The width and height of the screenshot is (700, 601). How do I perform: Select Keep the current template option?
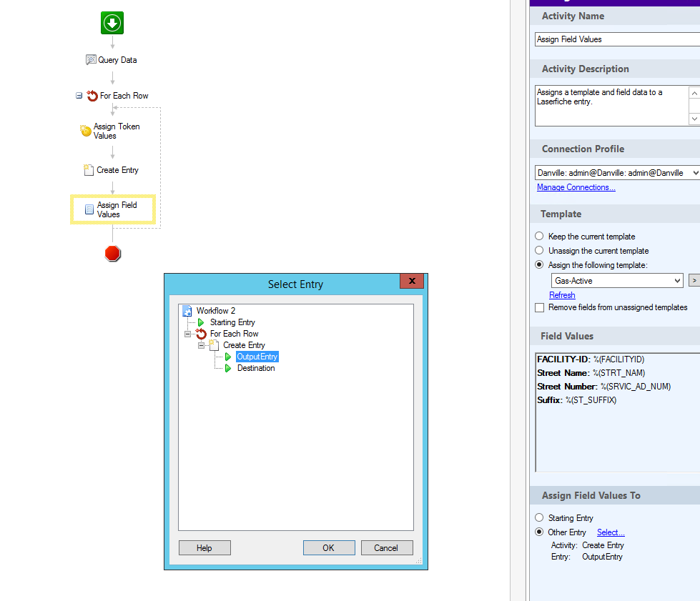click(x=539, y=236)
